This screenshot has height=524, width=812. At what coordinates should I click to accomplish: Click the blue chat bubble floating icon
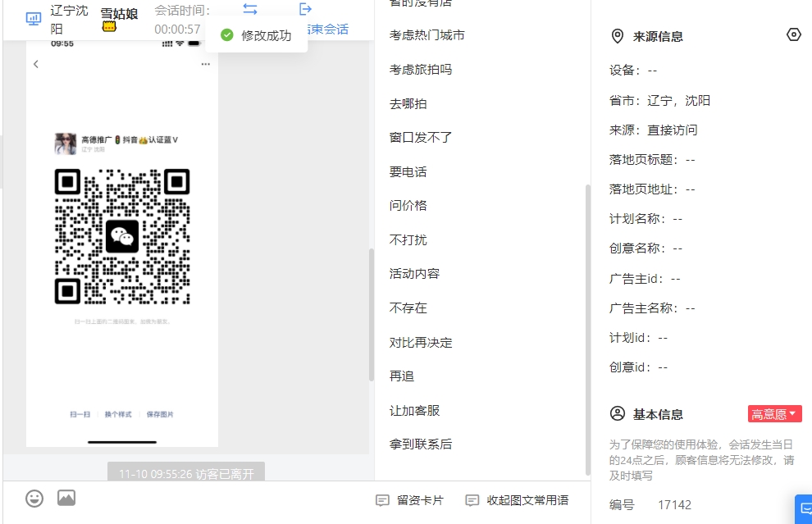pyautogui.click(x=805, y=509)
